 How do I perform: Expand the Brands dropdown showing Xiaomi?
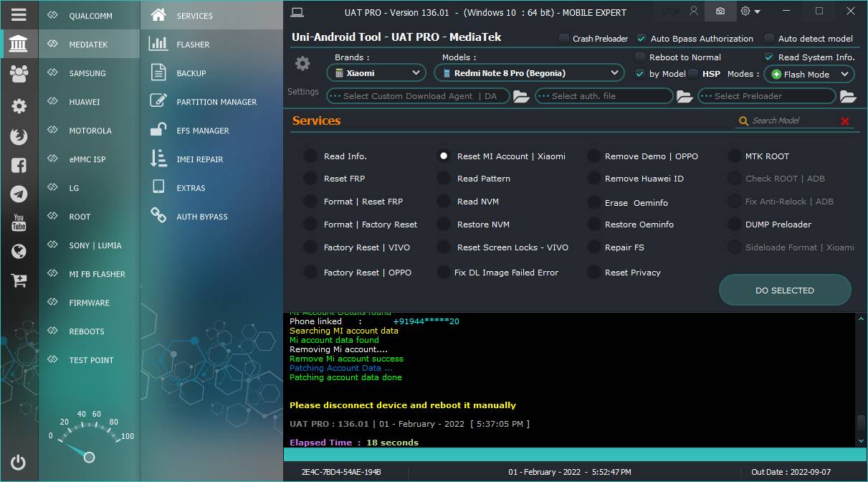(x=376, y=72)
